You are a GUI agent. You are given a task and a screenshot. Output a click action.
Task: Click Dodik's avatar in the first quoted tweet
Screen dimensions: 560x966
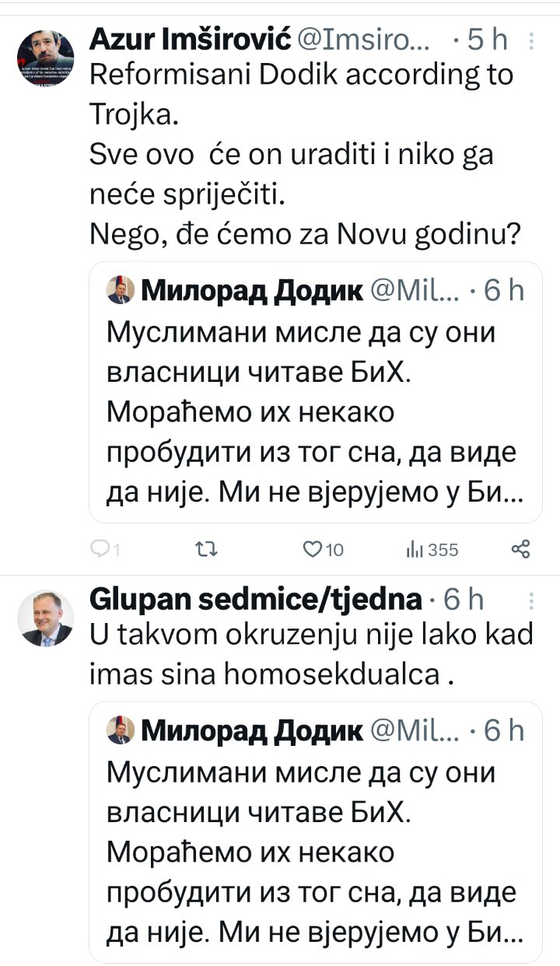point(120,291)
